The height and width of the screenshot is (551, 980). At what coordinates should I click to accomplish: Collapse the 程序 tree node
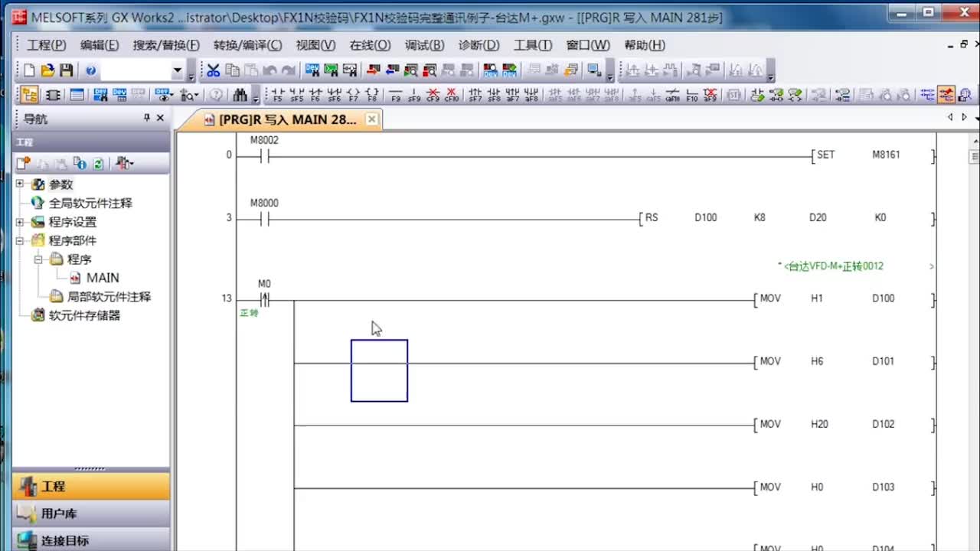click(38, 259)
